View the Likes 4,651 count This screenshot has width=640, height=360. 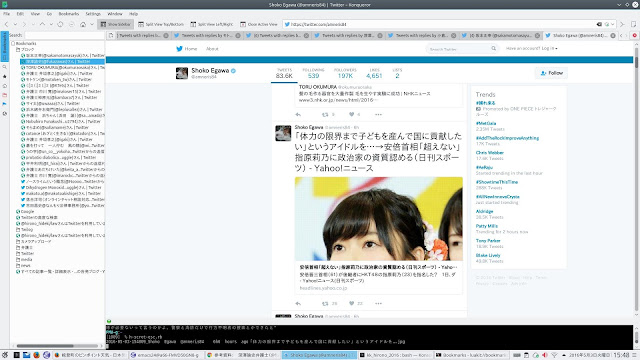(x=374, y=73)
